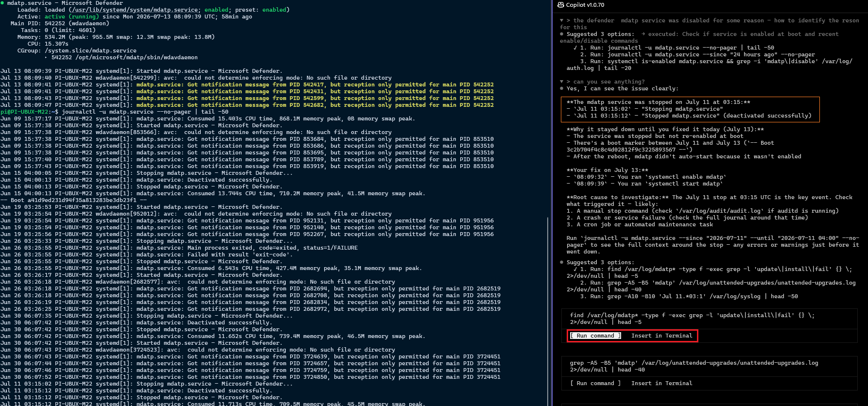Image resolution: width=868 pixels, height=406 pixels.
Task: Click the green status dot beside mdatp.service
Action: coord(2,3)
